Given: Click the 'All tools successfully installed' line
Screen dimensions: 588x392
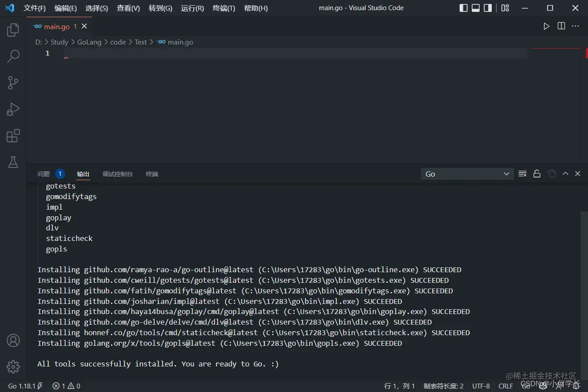Looking at the screenshot, I should [158, 364].
